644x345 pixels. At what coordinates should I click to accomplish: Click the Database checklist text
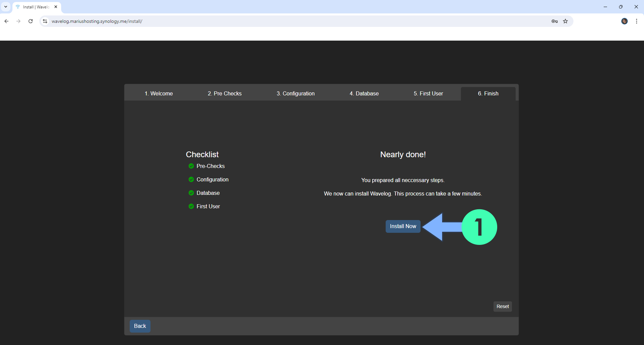[x=208, y=193]
